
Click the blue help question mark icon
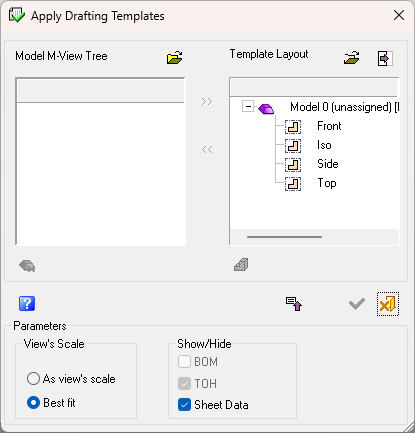27,303
